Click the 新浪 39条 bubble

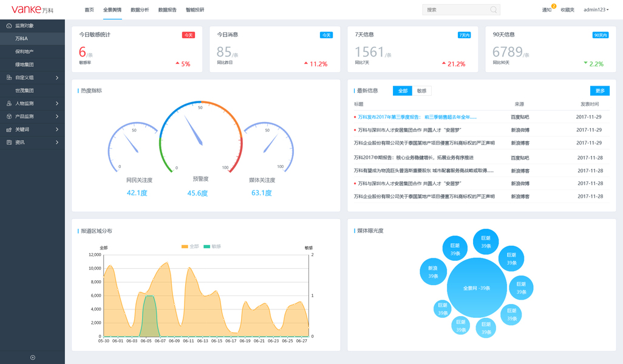[433, 272]
